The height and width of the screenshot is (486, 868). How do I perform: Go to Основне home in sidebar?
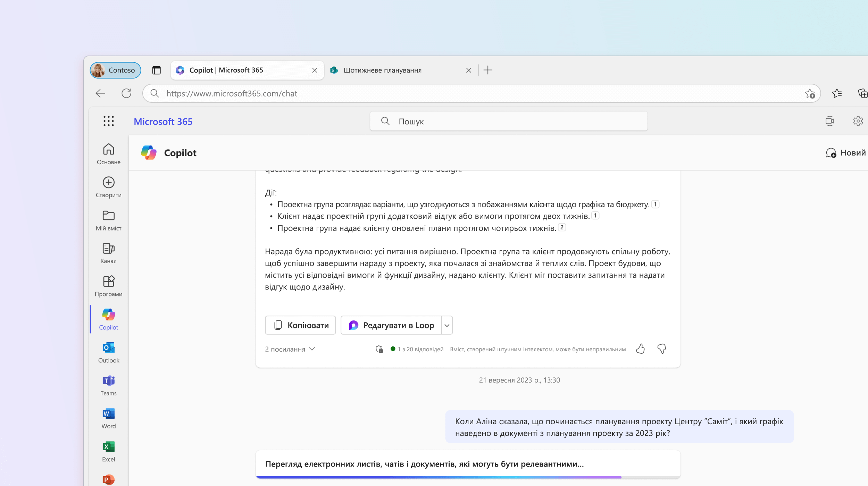click(109, 154)
